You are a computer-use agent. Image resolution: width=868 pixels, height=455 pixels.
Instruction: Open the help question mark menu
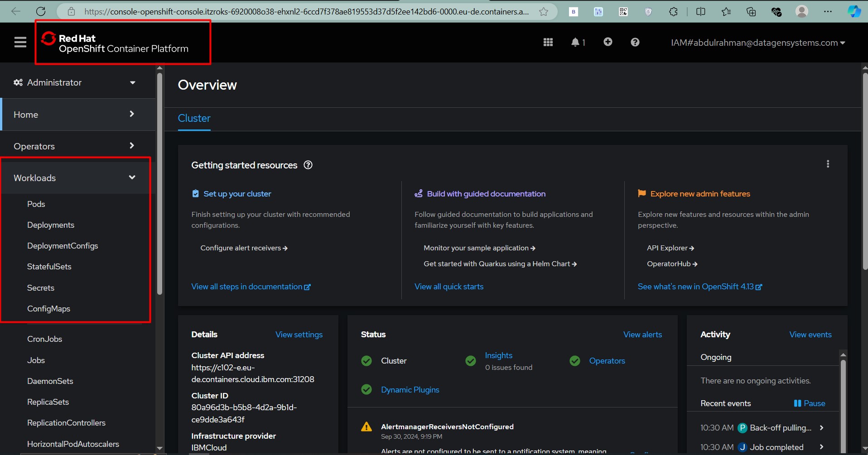(635, 42)
